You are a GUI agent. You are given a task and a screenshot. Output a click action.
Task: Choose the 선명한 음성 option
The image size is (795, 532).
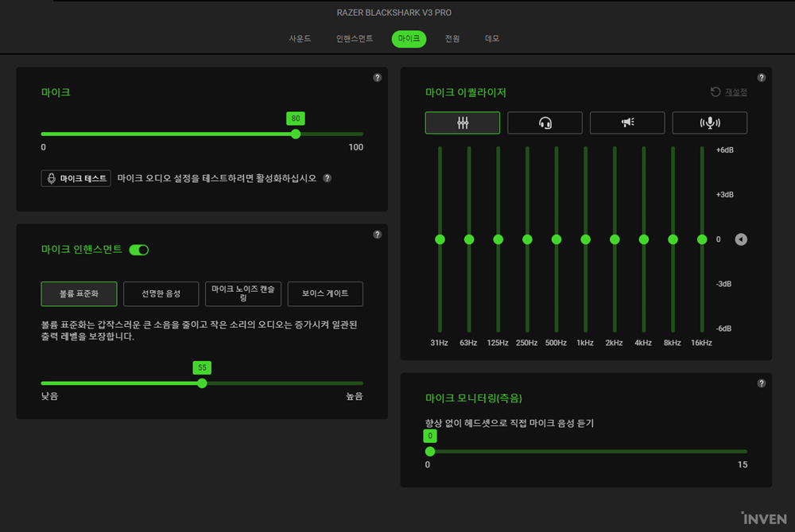point(161,294)
